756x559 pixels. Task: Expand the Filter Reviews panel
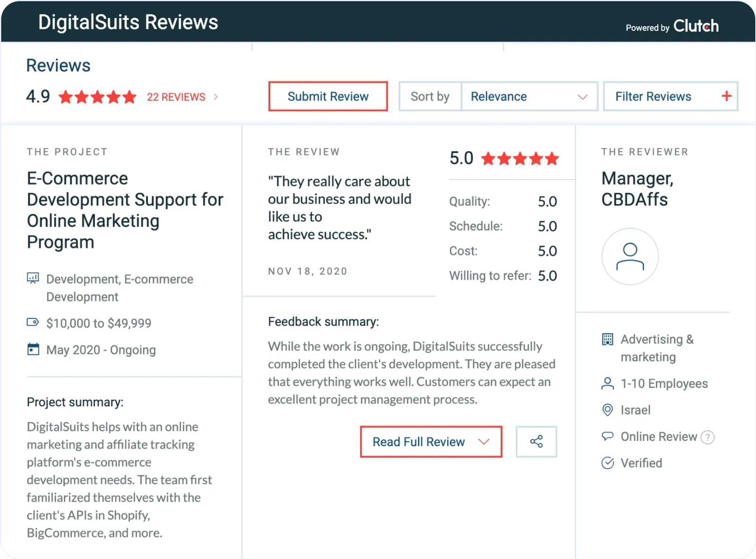click(670, 96)
